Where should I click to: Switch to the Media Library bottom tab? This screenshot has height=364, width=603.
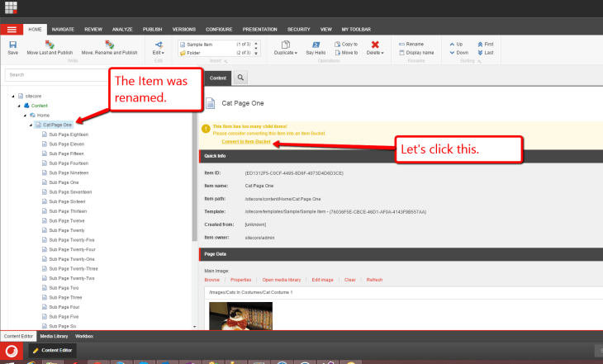tap(54, 336)
